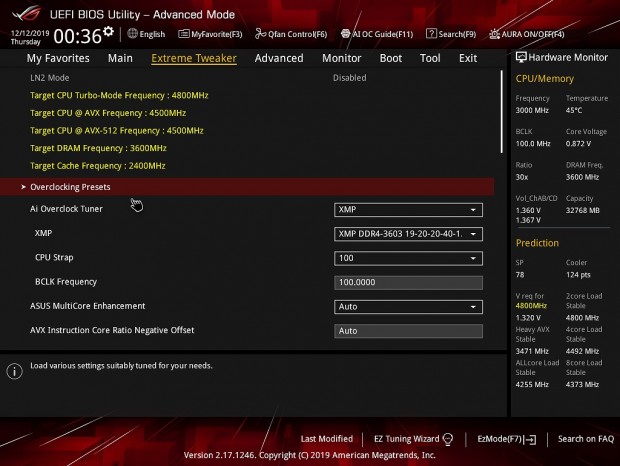This screenshot has width=620, height=466.
Task: Click the main settings list scrollbar
Action: click(x=503, y=110)
